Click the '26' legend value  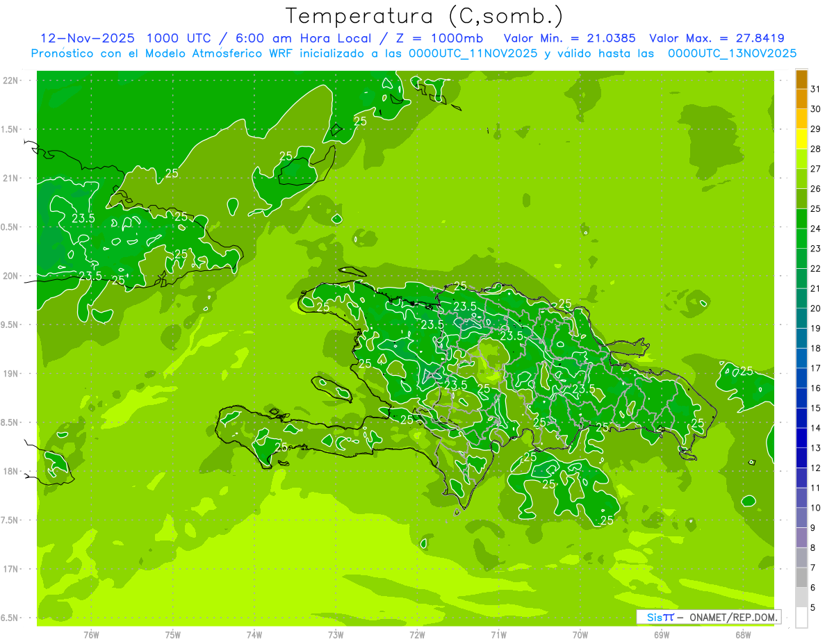(x=815, y=188)
